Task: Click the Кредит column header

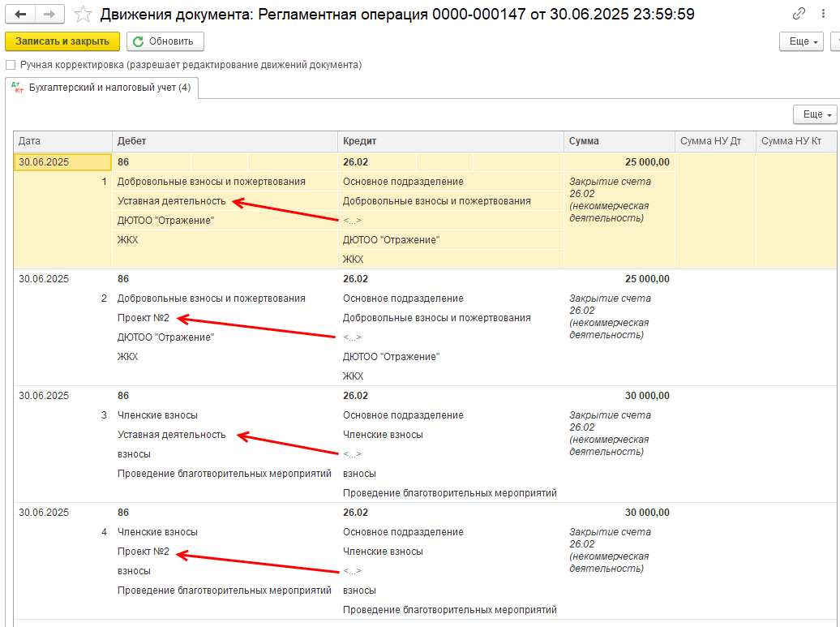Action: (x=450, y=141)
